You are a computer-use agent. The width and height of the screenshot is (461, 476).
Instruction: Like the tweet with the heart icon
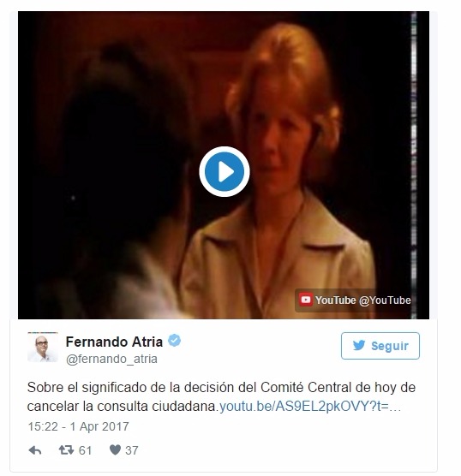[x=115, y=449]
